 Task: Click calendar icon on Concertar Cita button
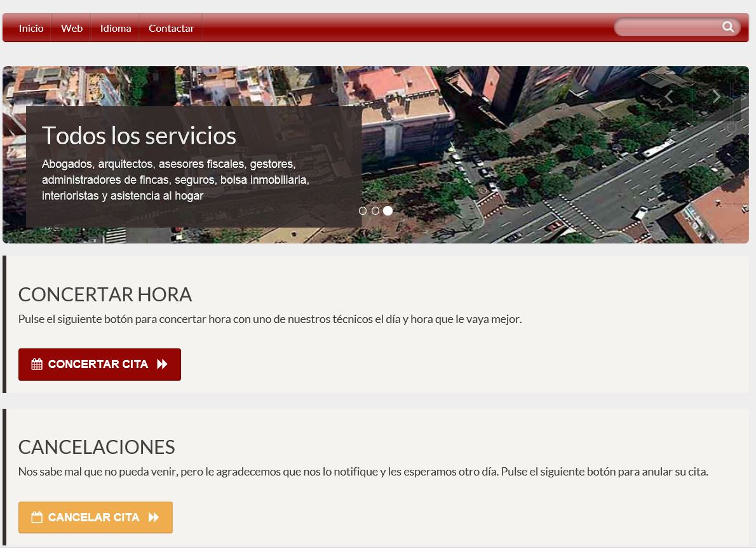[37, 364]
